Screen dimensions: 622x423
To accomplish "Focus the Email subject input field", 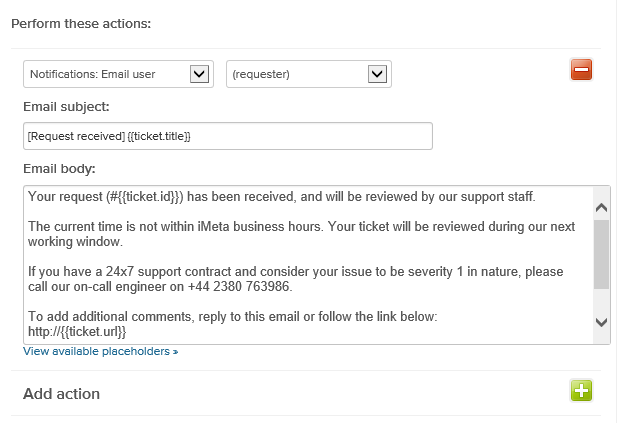I will (x=228, y=136).
